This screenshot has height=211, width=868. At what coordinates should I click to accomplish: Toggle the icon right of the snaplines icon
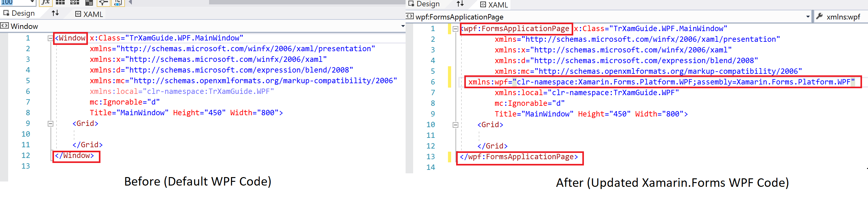click(118, 3)
